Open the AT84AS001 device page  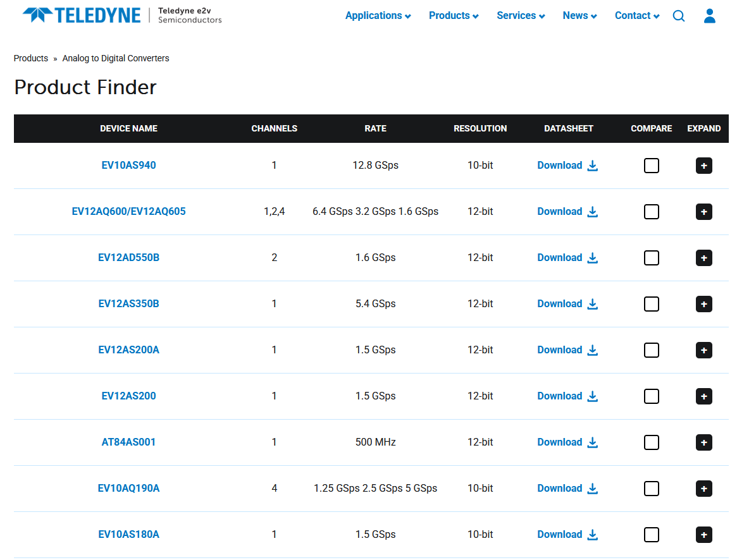[129, 442]
